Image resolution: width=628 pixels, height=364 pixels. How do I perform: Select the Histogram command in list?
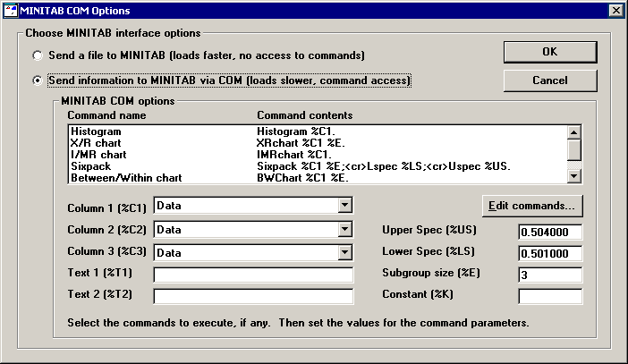click(x=95, y=131)
